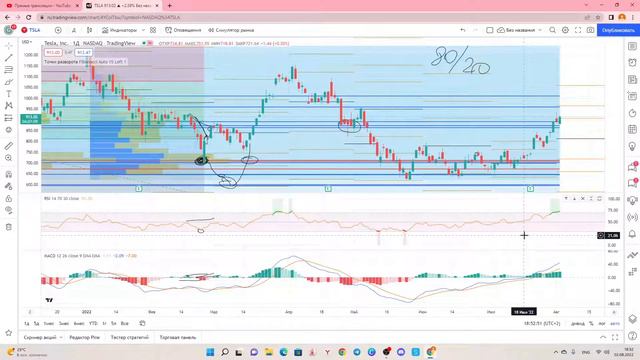Select the prediction and measurement tool

coord(9,118)
